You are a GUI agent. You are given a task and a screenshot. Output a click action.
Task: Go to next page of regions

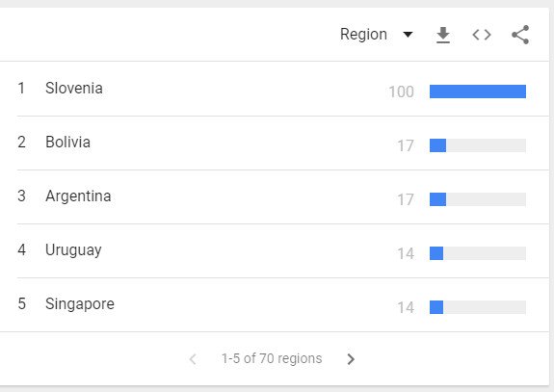coord(351,359)
